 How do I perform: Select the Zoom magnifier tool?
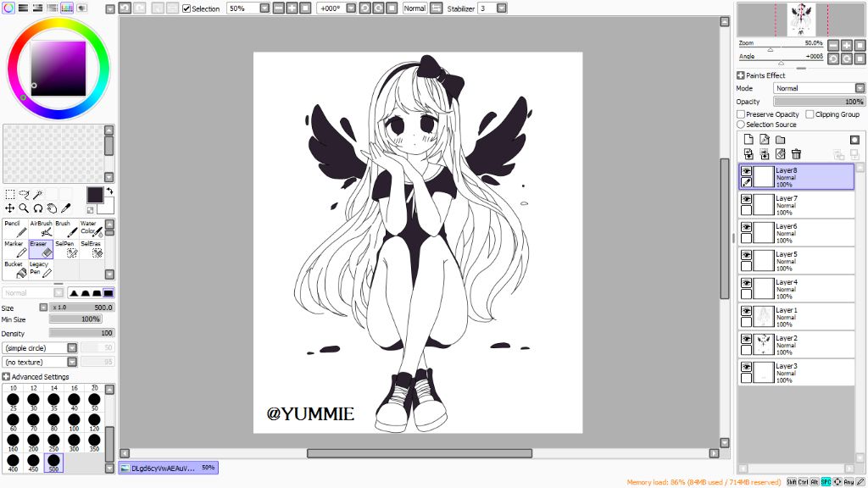24,208
